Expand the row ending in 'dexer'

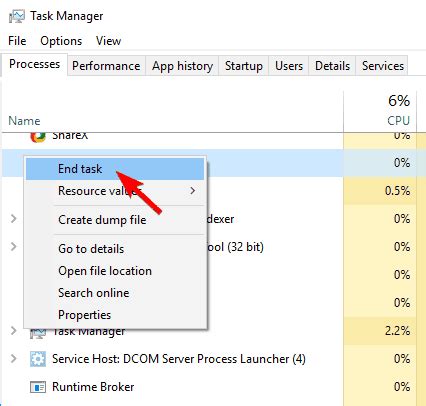click(x=13, y=219)
